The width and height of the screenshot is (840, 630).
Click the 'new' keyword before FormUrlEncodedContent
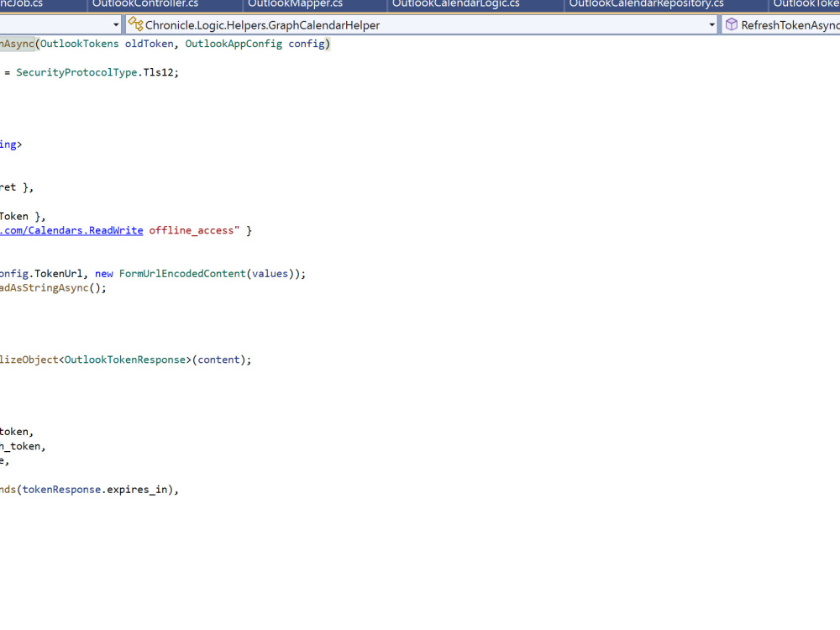104,274
